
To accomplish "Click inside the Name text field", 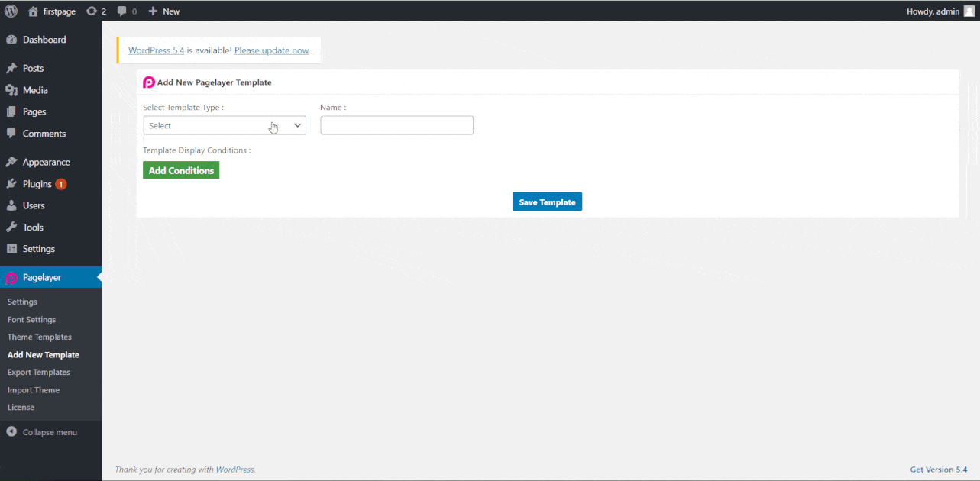I will (396, 124).
